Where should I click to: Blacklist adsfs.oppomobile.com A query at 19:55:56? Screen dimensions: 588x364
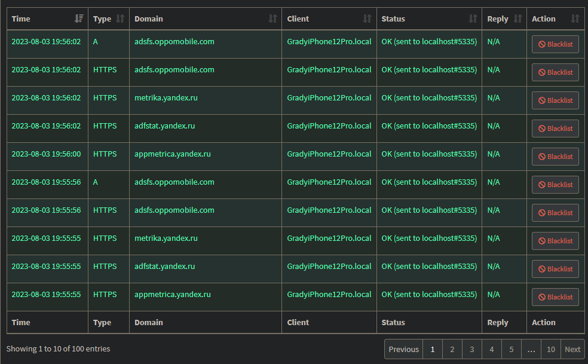pyautogui.click(x=555, y=185)
